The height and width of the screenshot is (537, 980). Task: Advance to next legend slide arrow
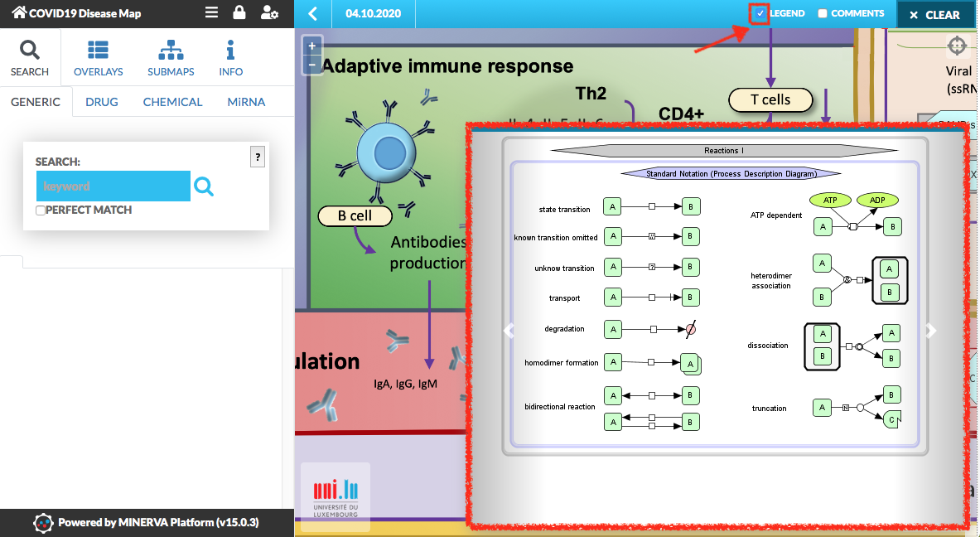931,331
